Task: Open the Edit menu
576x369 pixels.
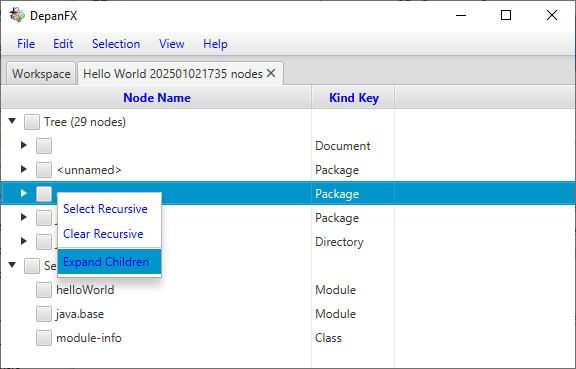Action: coord(63,44)
